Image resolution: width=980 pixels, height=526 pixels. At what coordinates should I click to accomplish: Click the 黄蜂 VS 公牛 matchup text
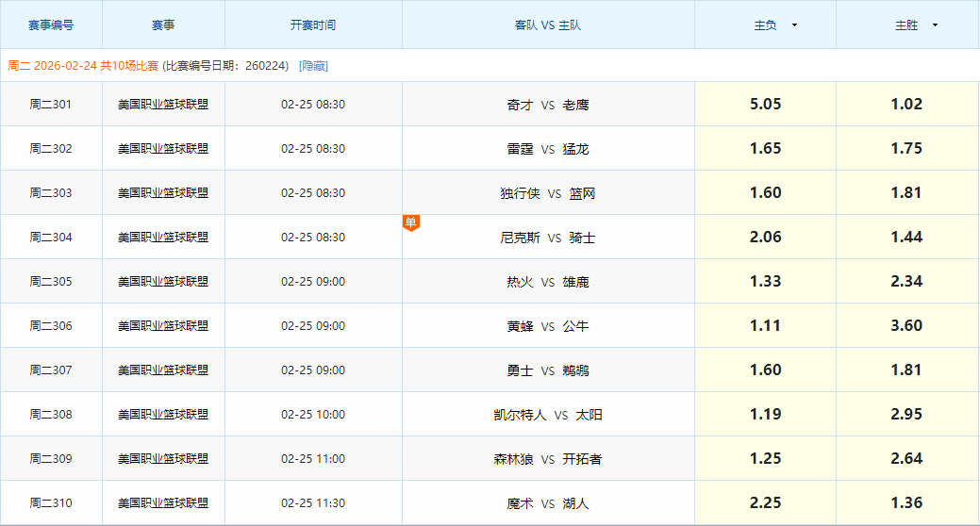coord(547,327)
